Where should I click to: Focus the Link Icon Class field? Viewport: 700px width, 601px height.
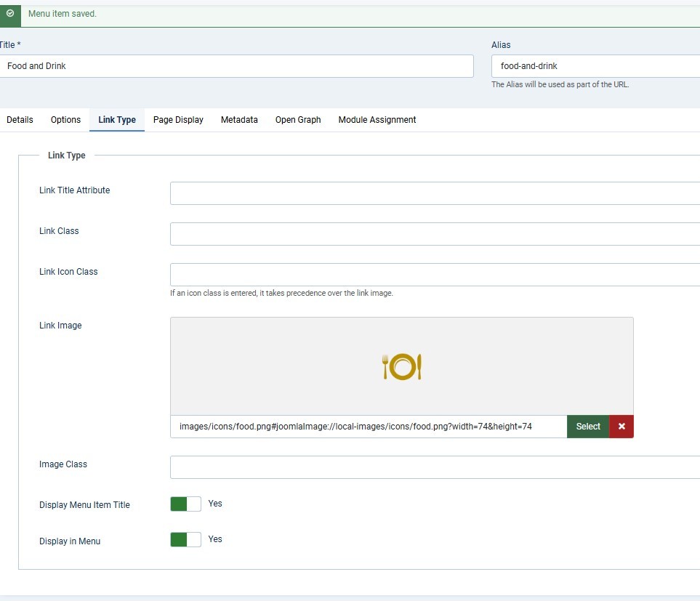tap(435, 275)
